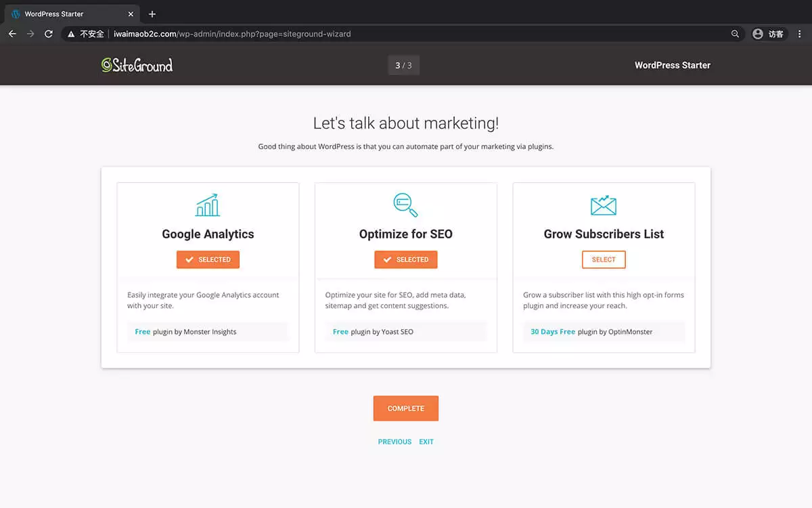This screenshot has width=812, height=508.
Task: Deselect the Optimize for SEO plugin
Action: point(405,259)
